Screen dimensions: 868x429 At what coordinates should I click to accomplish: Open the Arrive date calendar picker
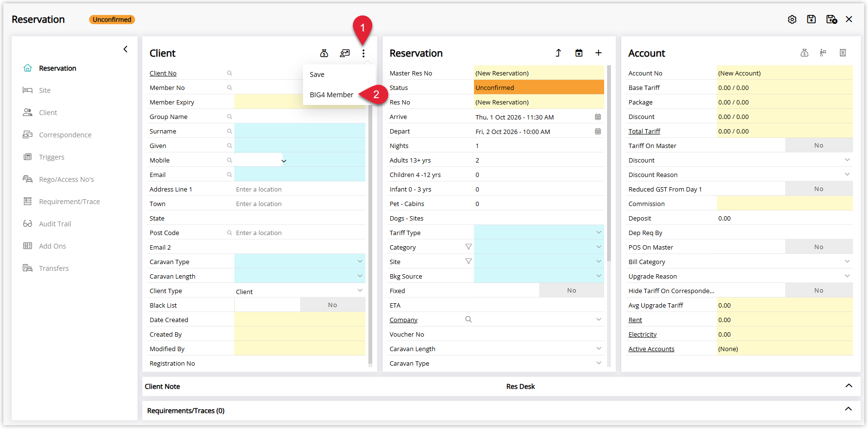click(x=598, y=117)
